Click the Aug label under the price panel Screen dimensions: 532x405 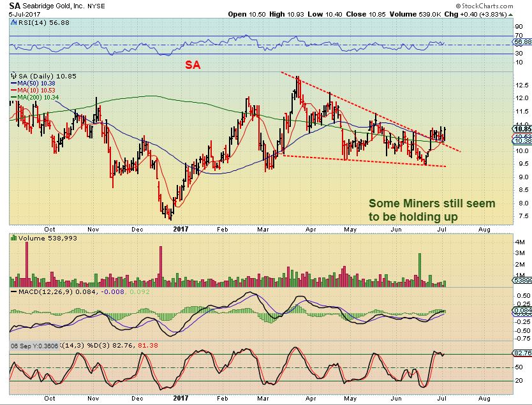tap(484, 230)
